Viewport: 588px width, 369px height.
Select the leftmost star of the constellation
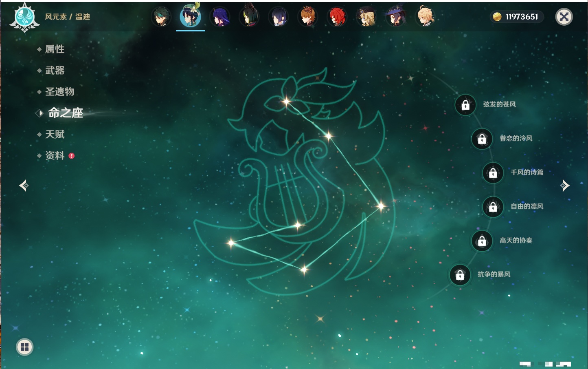(x=231, y=243)
